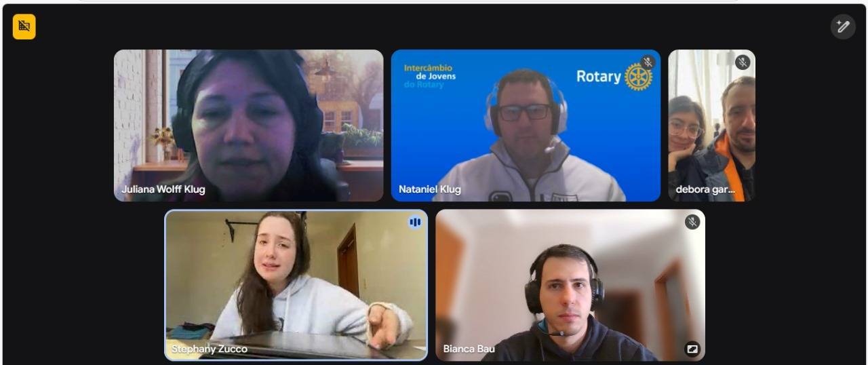868x365 pixels.
Task: Select debora gar... video tile
Action: pyautogui.click(x=711, y=126)
